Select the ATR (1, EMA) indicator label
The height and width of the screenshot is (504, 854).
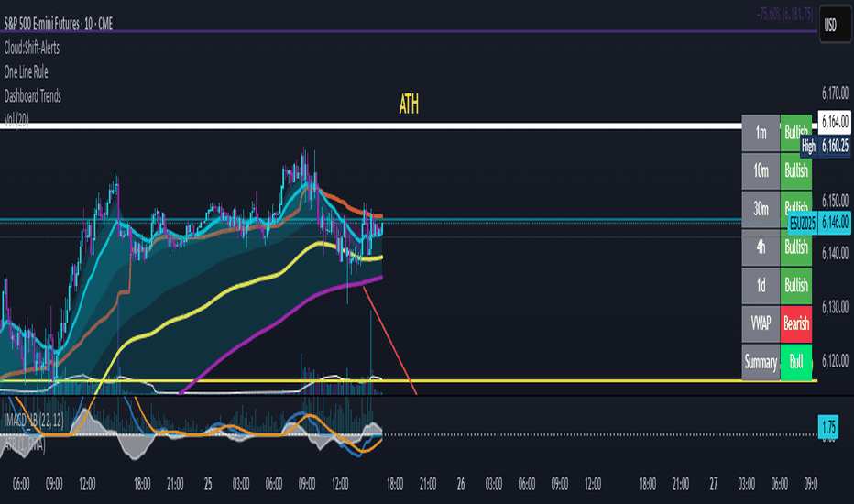[25, 444]
